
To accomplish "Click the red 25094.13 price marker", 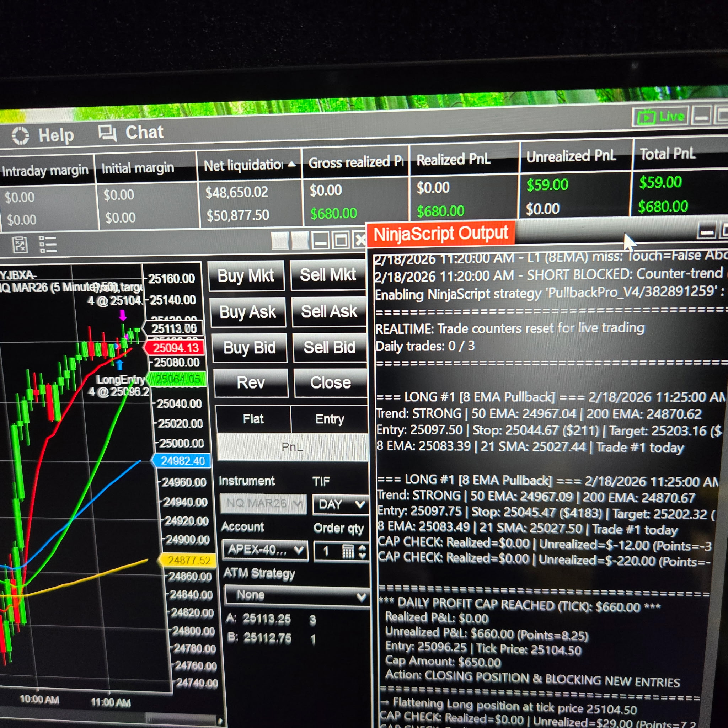I will [x=175, y=347].
